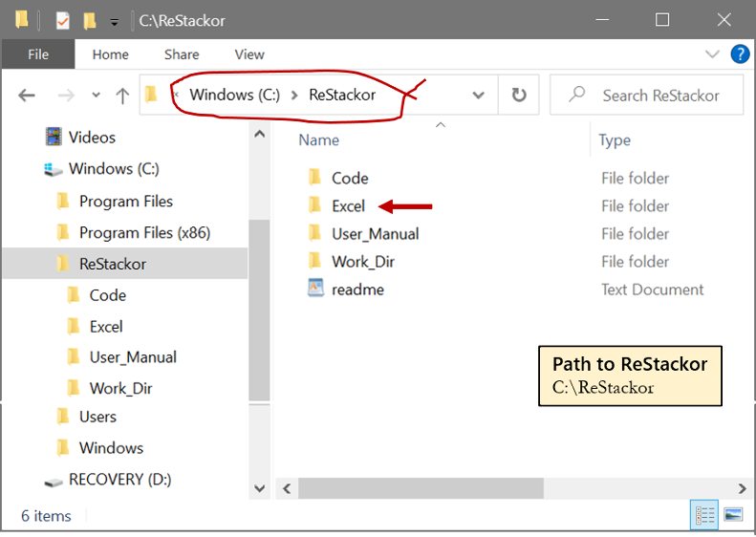Switch to the View ribbon tab
The image size is (756, 537).
(x=249, y=54)
